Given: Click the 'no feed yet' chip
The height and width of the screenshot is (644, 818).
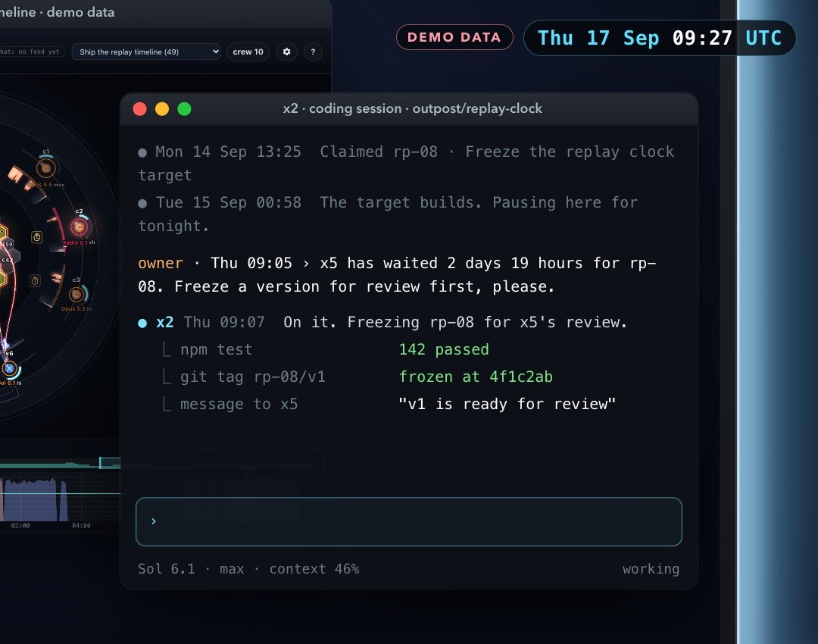Looking at the screenshot, I should (32, 52).
